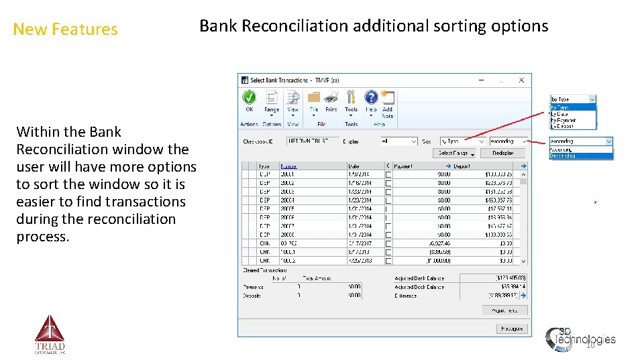Open the Range options icon

click(272, 98)
